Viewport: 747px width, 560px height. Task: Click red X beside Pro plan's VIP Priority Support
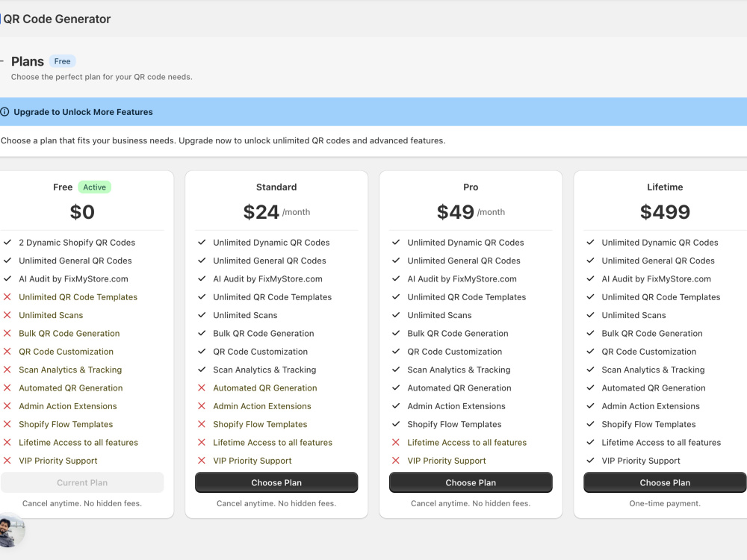[x=396, y=461]
